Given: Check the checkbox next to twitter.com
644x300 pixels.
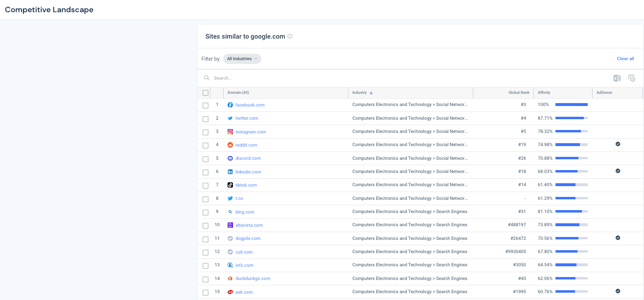Looking at the screenshot, I should point(206,118).
